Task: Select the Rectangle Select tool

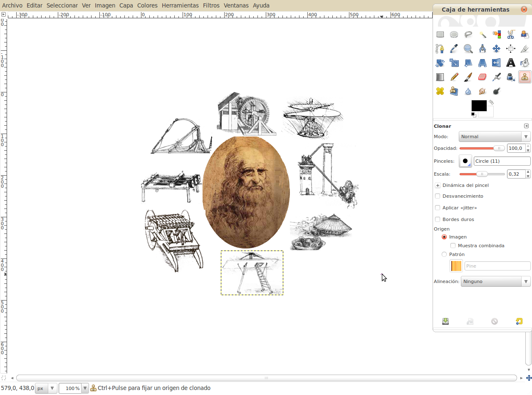Action: 440,34
